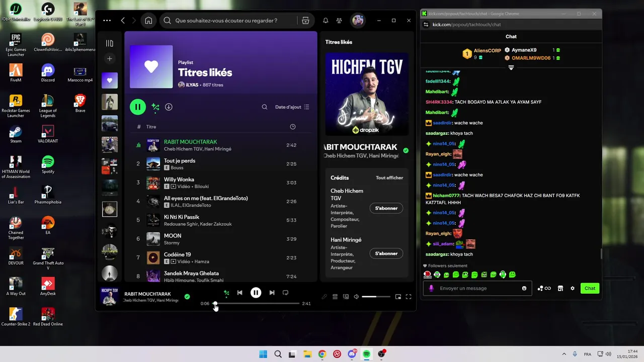The height and width of the screenshot is (362, 644).
Task: Toggle smart shuffle under the playlist header
Action: click(155, 107)
